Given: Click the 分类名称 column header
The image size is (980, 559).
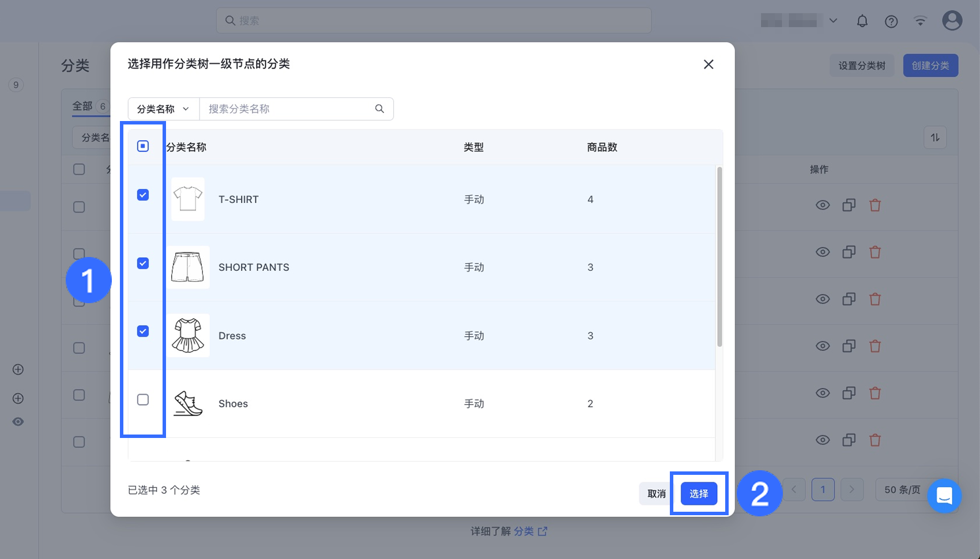Looking at the screenshot, I should pos(186,148).
